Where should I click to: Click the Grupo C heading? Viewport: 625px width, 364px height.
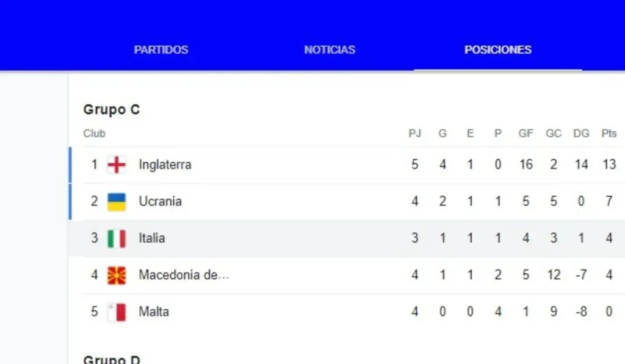(112, 110)
